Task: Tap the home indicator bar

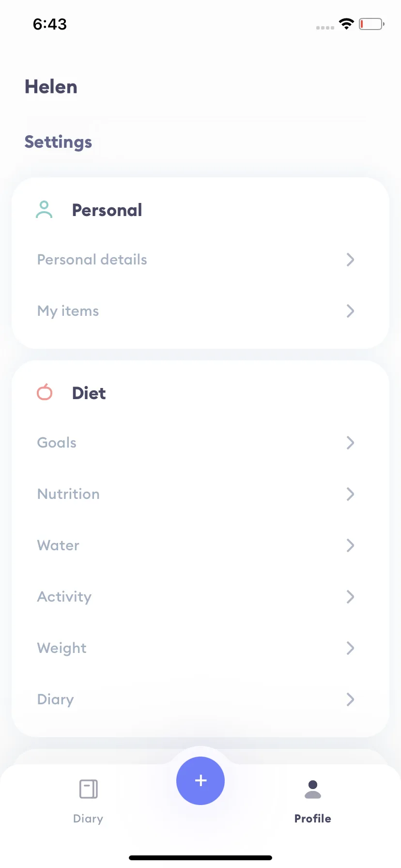Action: pyautogui.click(x=200, y=858)
